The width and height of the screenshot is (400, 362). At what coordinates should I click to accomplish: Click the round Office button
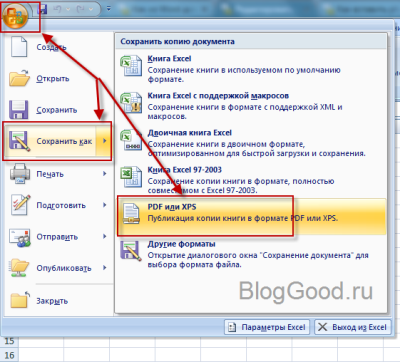16,16
